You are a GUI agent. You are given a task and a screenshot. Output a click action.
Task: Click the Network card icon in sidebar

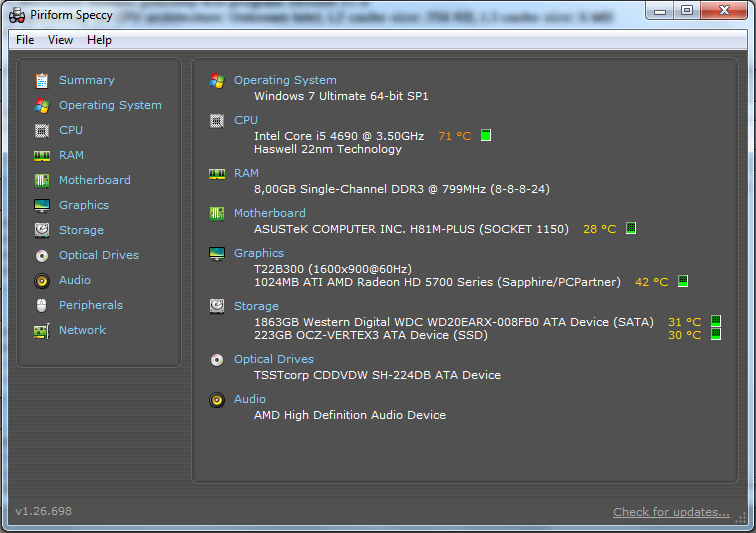coord(42,331)
